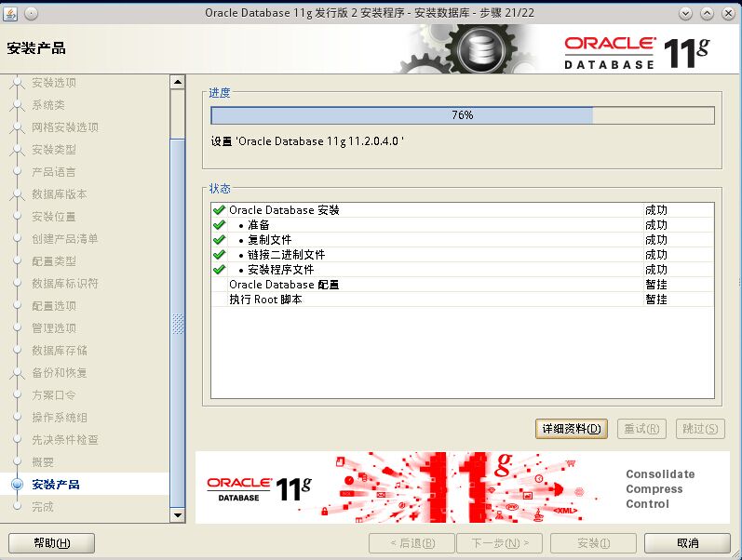Select the 产品语言 step
The width and height of the screenshot is (742, 560).
54,172
